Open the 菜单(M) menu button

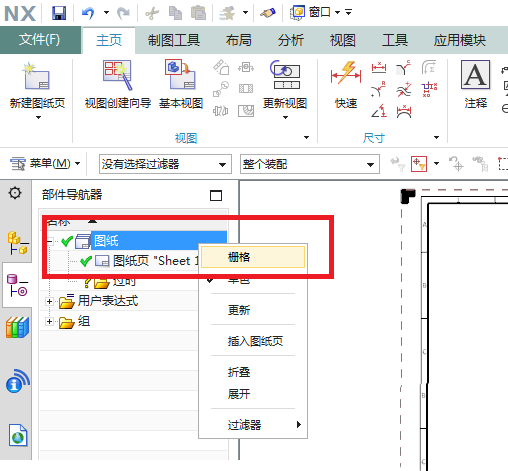tap(45, 164)
